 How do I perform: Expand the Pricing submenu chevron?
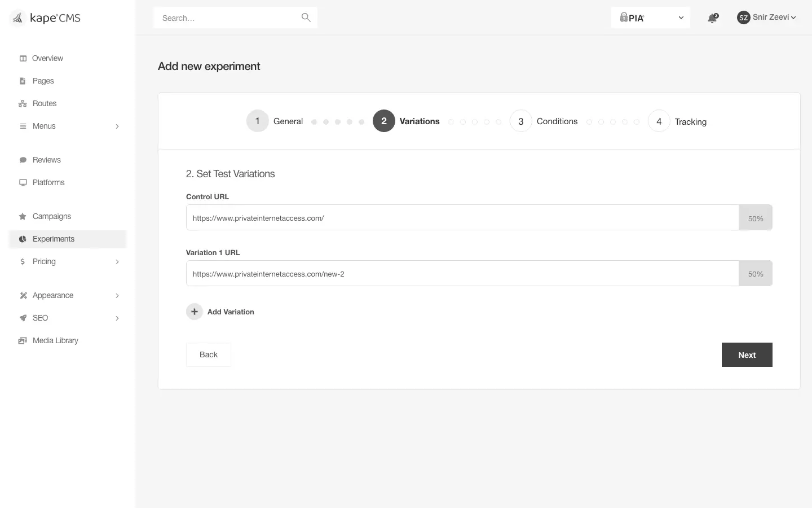pyautogui.click(x=117, y=261)
